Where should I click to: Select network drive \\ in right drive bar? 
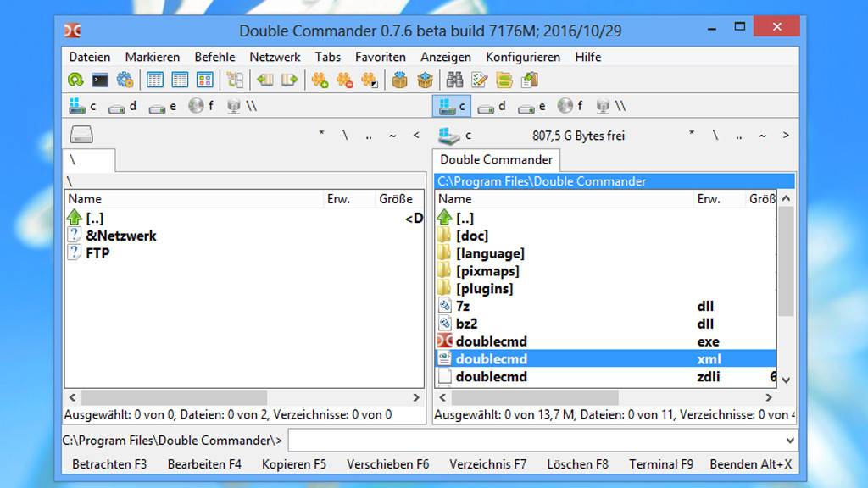[x=610, y=107]
